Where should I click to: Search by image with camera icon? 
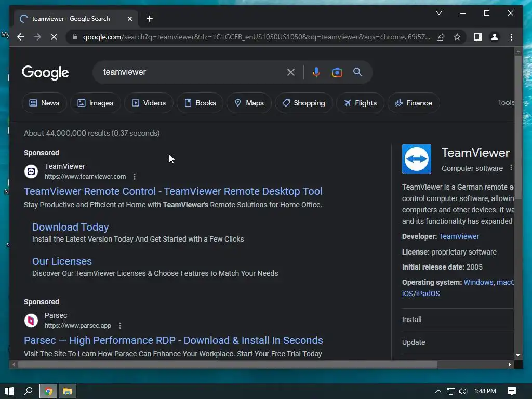coord(337,72)
